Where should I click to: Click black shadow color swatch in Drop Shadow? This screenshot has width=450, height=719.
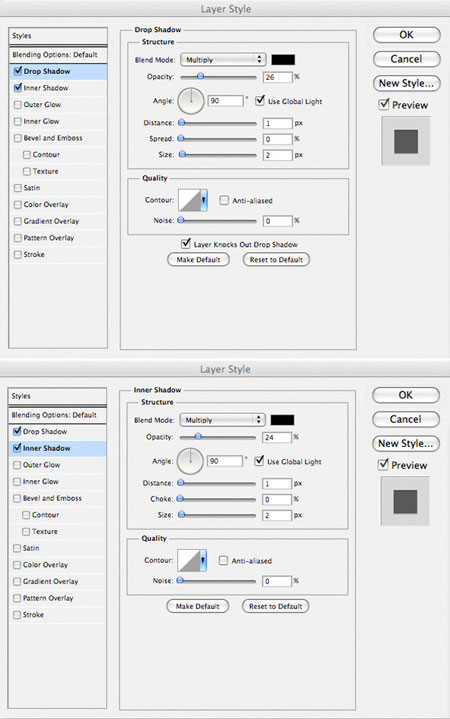click(283, 60)
